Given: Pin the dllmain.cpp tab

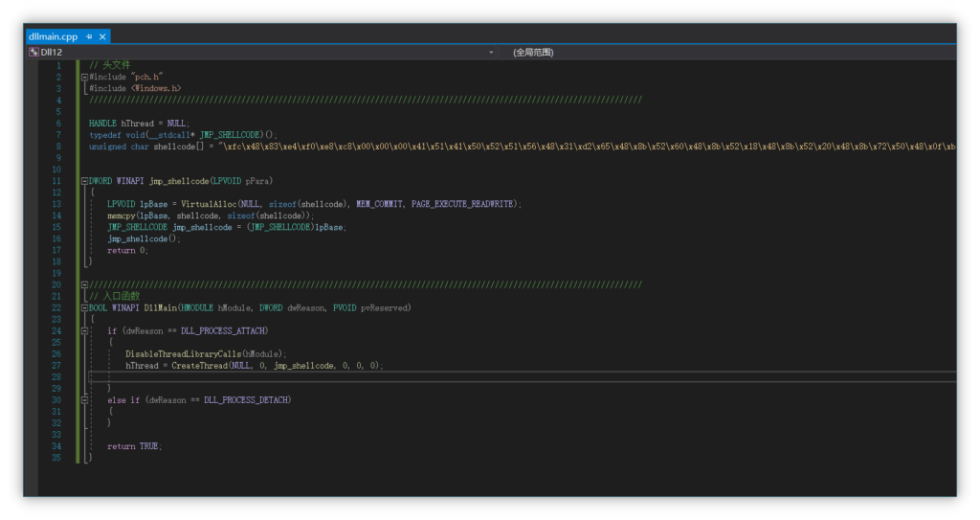Looking at the screenshot, I should [89, 37].
